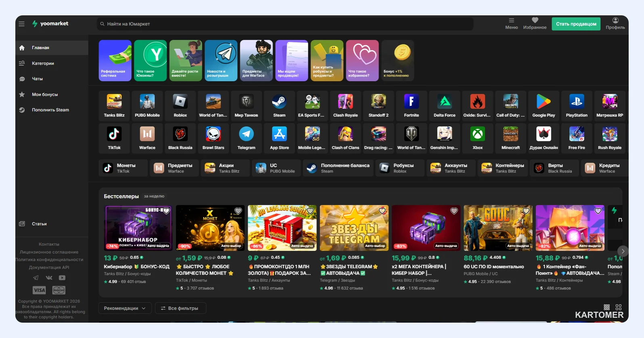Image resolution: width=644 pixels, height=338 pixels.
Task: Show the next bestsellers with the arrow
Action: [623, 251]
